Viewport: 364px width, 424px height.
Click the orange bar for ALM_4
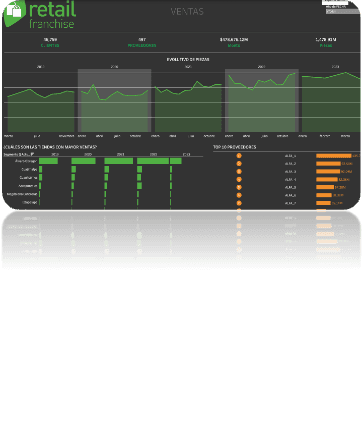[327, 179]
